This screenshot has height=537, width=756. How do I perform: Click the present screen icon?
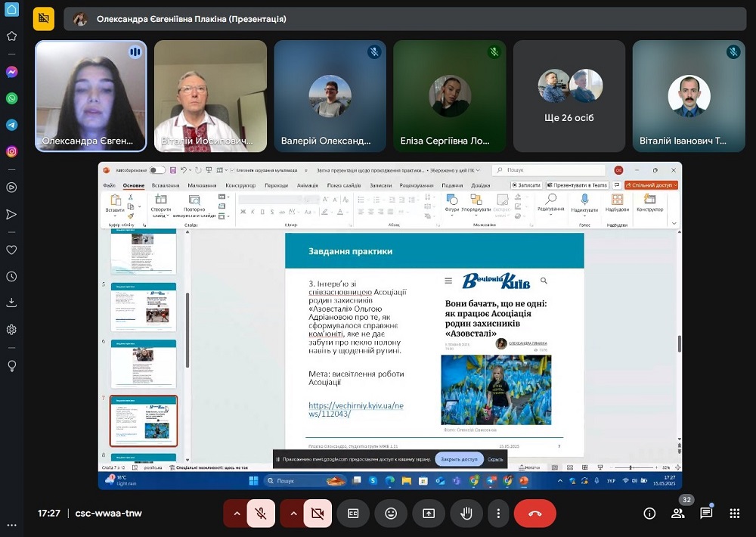tap(429, 514)
